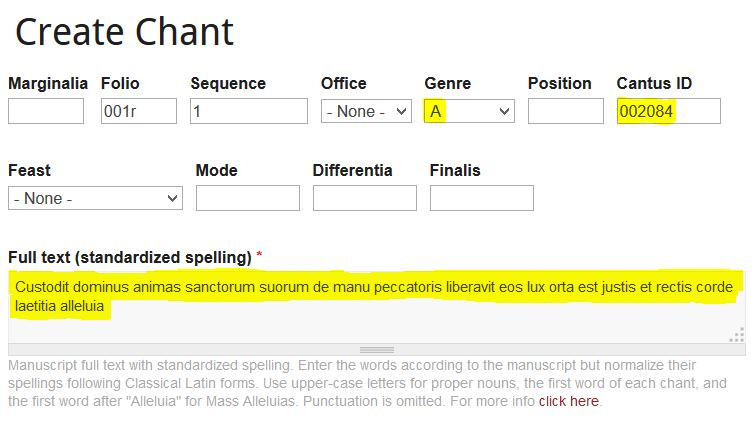
Task: Select the empty Position input box
Action: click(x=565, y=111)
